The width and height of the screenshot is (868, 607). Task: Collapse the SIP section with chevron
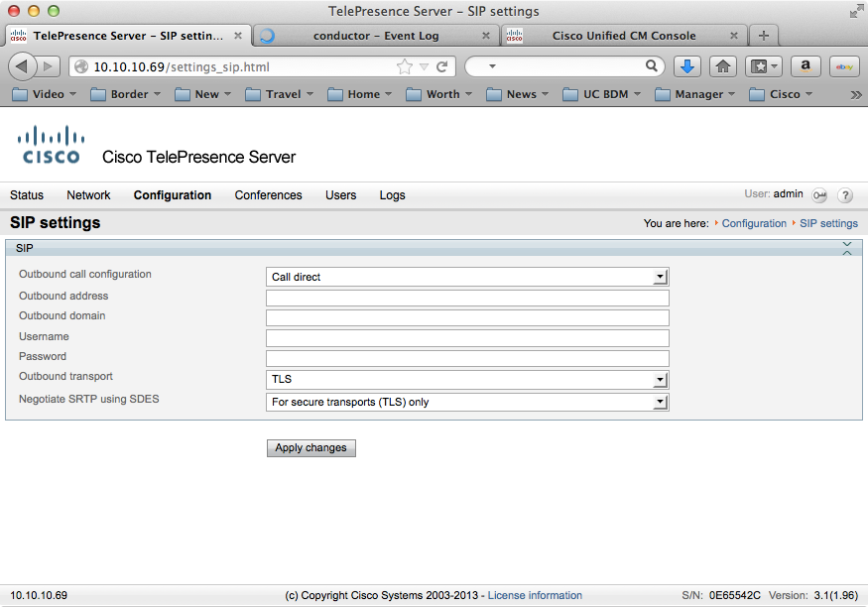[x=847, y=248]
